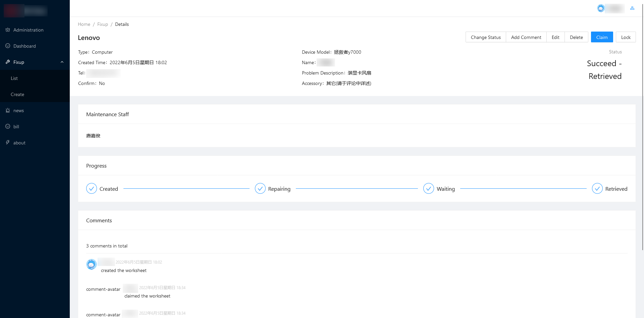Viewport: 644px width, 318px height.
Task: Click the Maintenance Staff section heading
Action: tap(107, 114)
